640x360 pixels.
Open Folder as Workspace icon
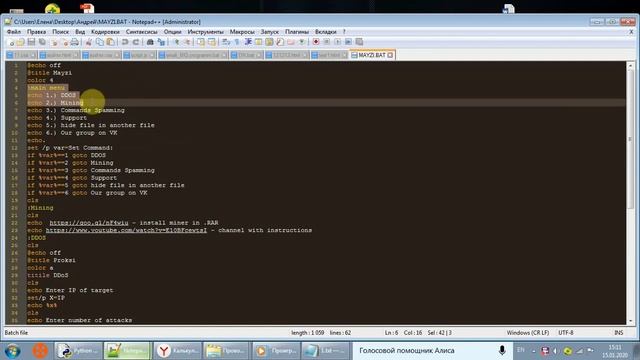291,42
